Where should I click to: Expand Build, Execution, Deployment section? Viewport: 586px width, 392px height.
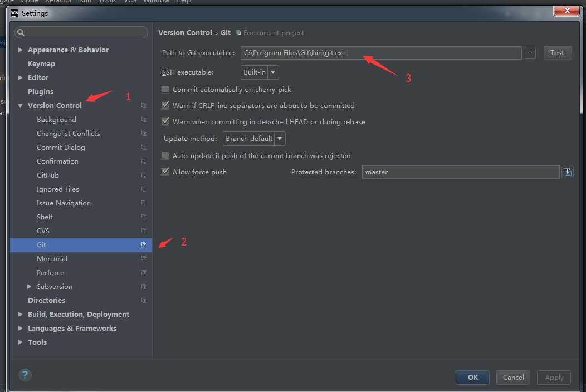pyautogui.click(x=20, y=315)
